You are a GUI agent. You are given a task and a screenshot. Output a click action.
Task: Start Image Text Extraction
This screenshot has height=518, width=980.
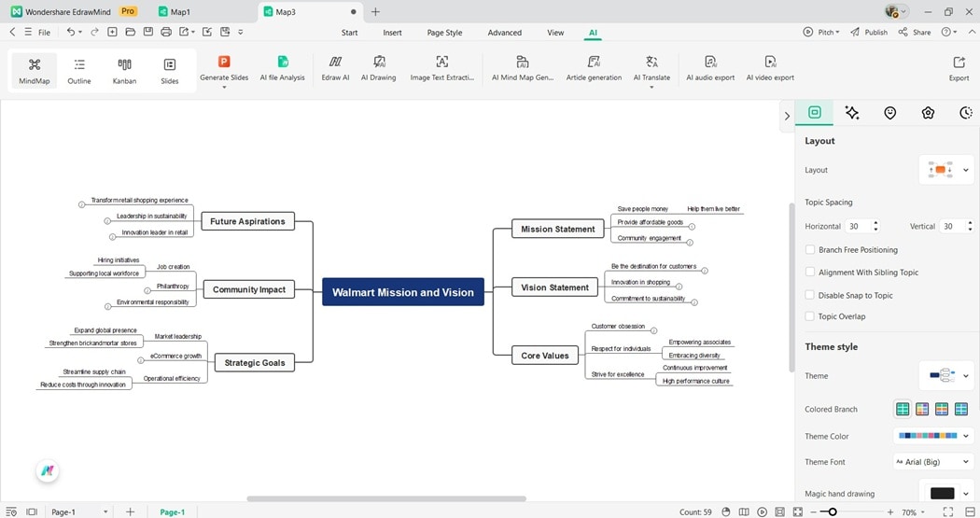click(441, 69)
